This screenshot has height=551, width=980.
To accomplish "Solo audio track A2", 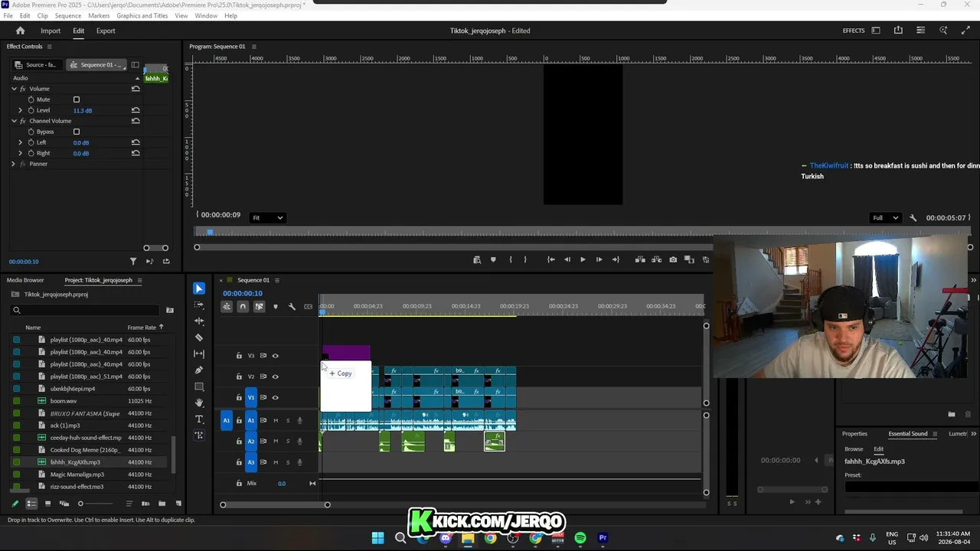I will tap(288, 442).
